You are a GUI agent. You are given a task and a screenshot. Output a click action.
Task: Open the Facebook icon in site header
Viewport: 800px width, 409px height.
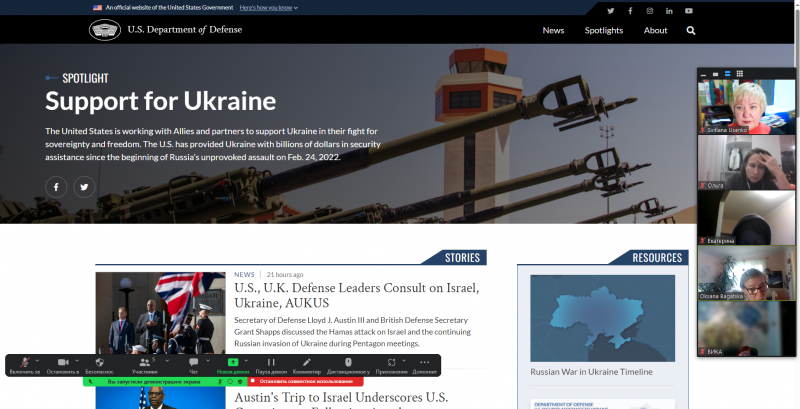[x=630, y=11]
